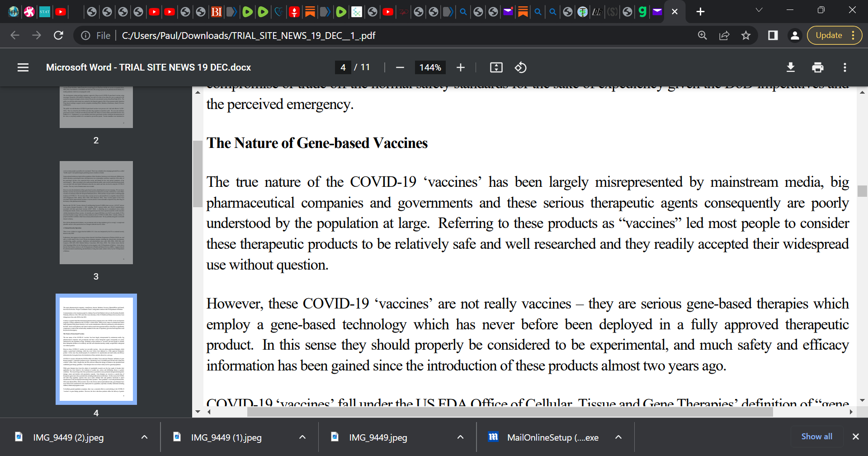Click the thumbnail panel scroll up arrow

coord(198,92)
